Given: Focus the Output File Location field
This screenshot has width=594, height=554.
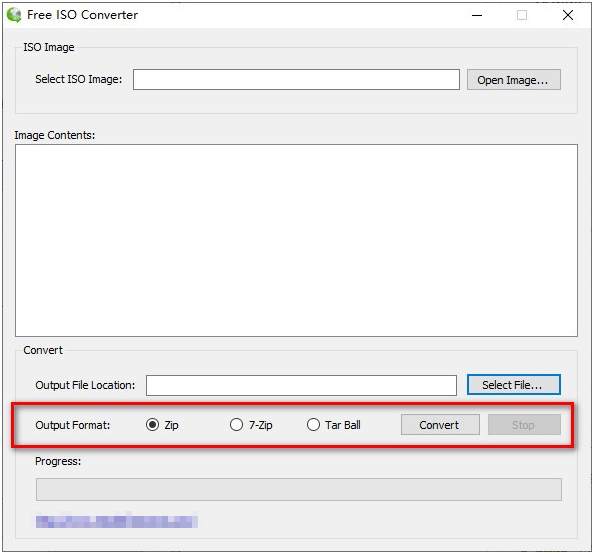Looking at the screenshot, I should tap(301, 385).
